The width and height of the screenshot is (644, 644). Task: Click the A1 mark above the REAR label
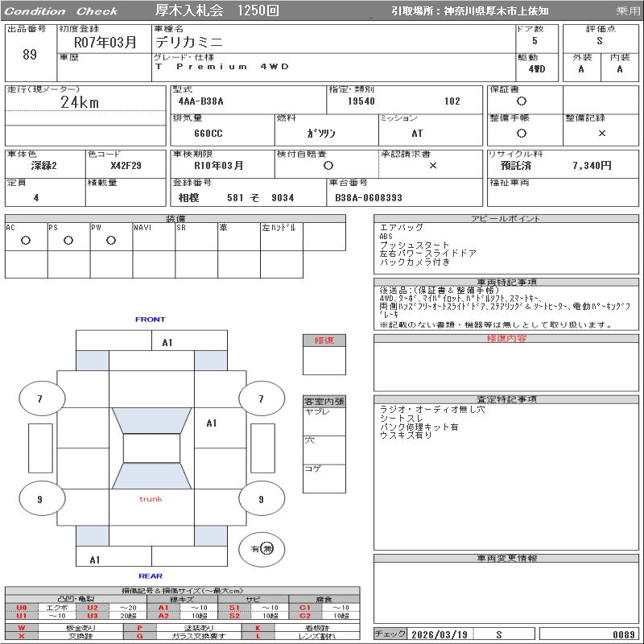(x=95, y=559)
